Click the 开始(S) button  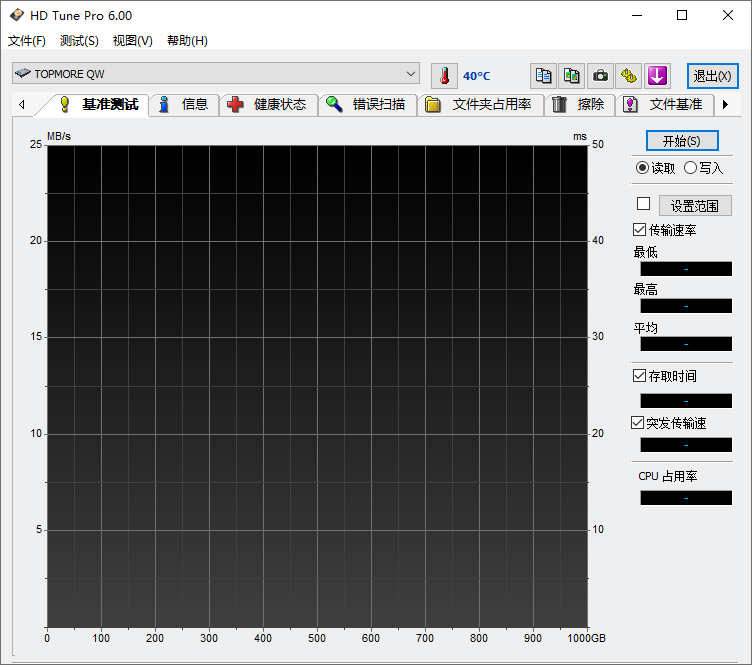pyautogui.click(x=682, y=141)
